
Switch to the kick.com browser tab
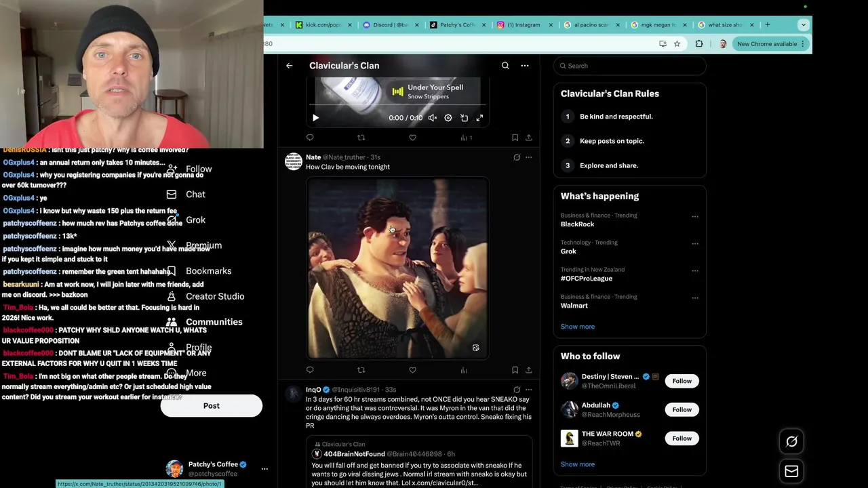tap(323, 25)
